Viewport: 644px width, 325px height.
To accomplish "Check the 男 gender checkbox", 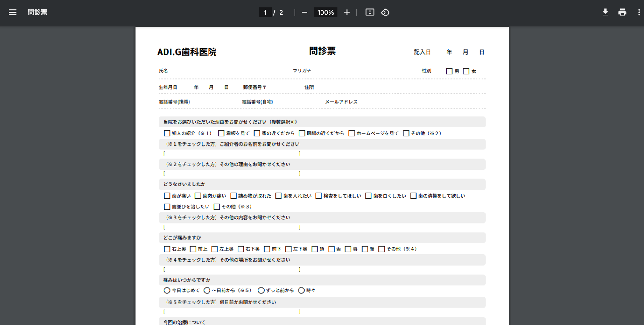I will tap(449, 71).
